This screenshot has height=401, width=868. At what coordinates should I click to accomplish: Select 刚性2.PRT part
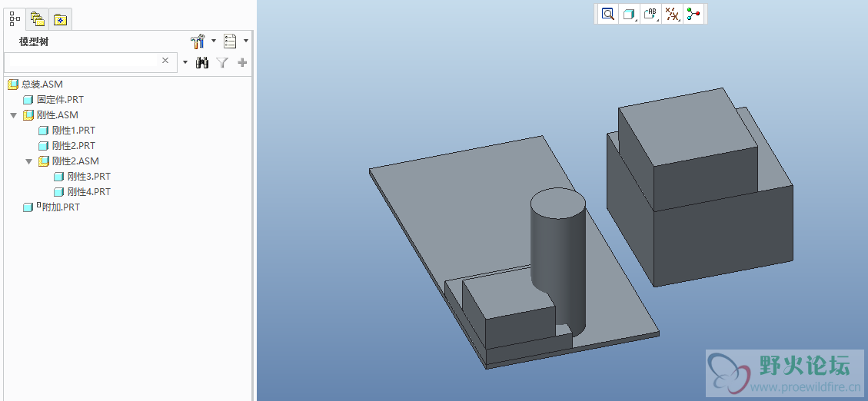point(74,146)
